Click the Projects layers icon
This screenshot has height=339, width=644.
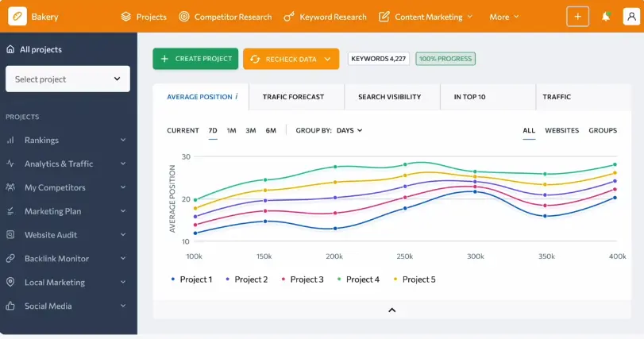point(126,17)
